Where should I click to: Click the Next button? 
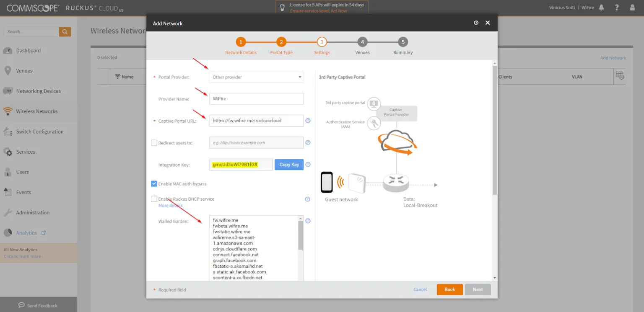[478, 289]
